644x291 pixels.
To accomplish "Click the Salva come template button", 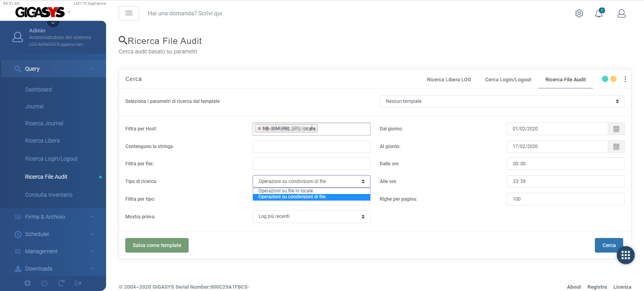I will pos(157,245).
